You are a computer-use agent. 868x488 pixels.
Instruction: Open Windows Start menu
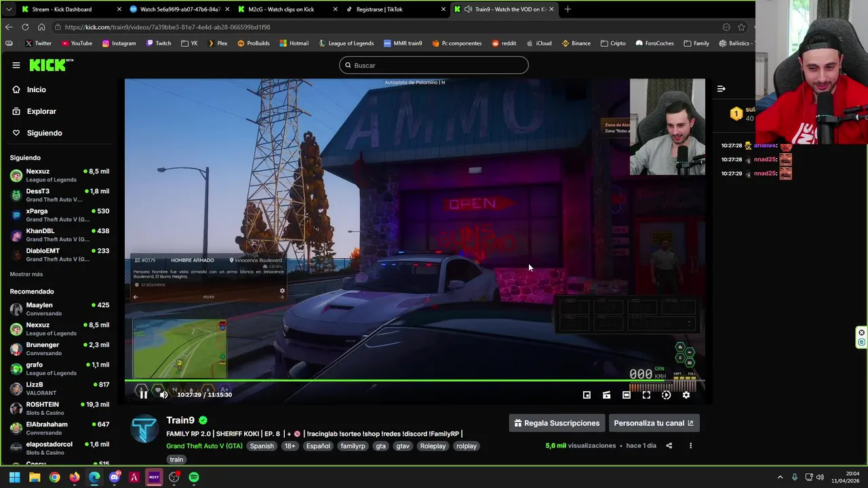[14, 477]
